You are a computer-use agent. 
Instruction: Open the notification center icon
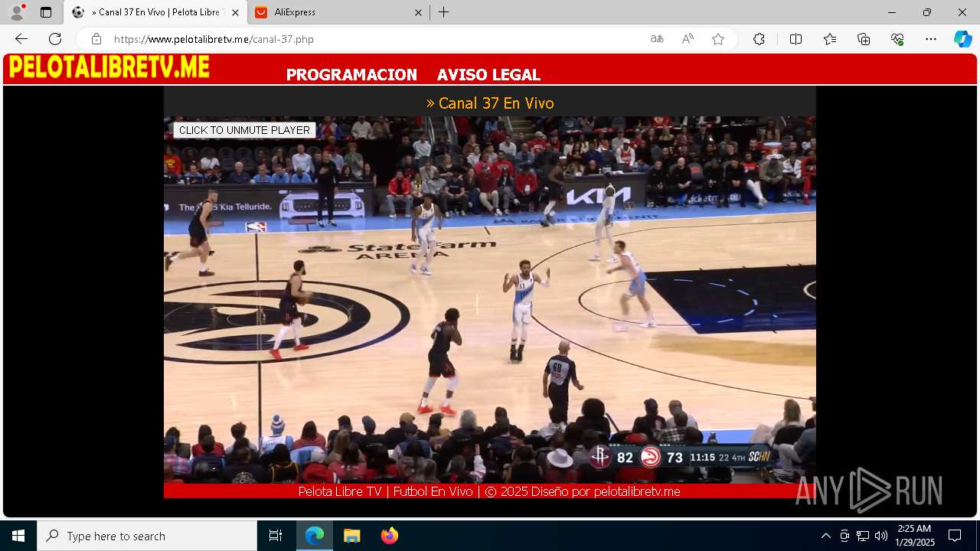click(955, 536)
